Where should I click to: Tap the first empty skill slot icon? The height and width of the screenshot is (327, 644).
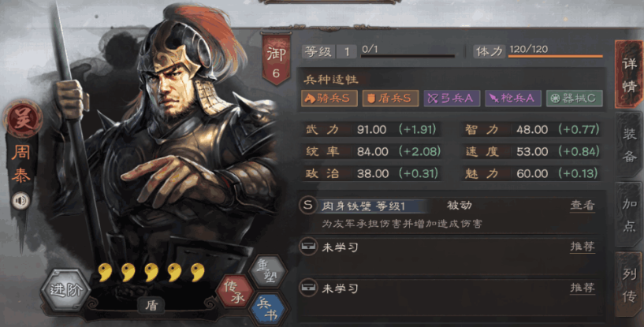(308, 247)
